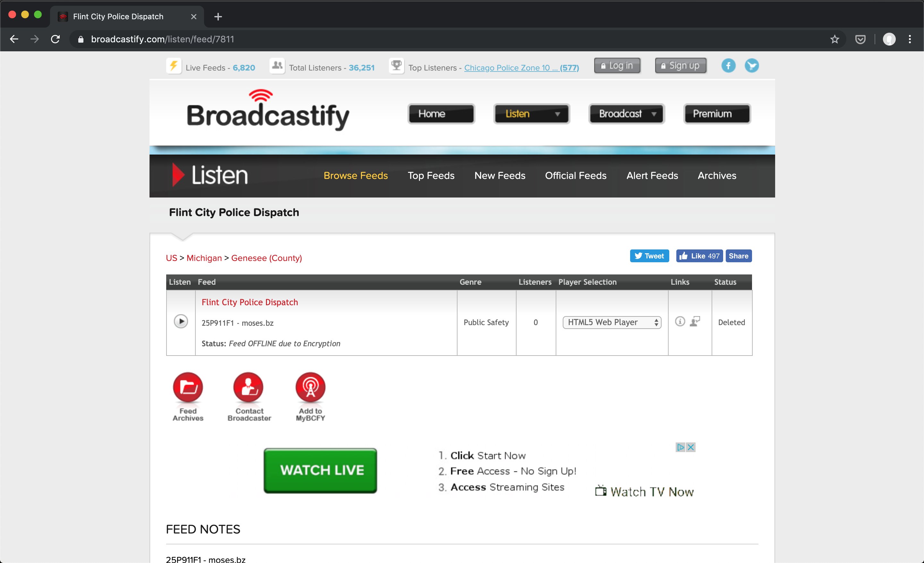This screenshot has width=924, height=563.
Task: Open the Chrome three-dot menu
Action: pyautogui.click(x=910, y=39)
